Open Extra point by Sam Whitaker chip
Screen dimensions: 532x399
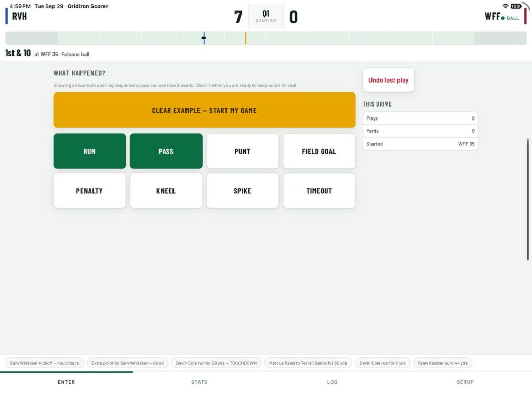[x=128, y=363]
